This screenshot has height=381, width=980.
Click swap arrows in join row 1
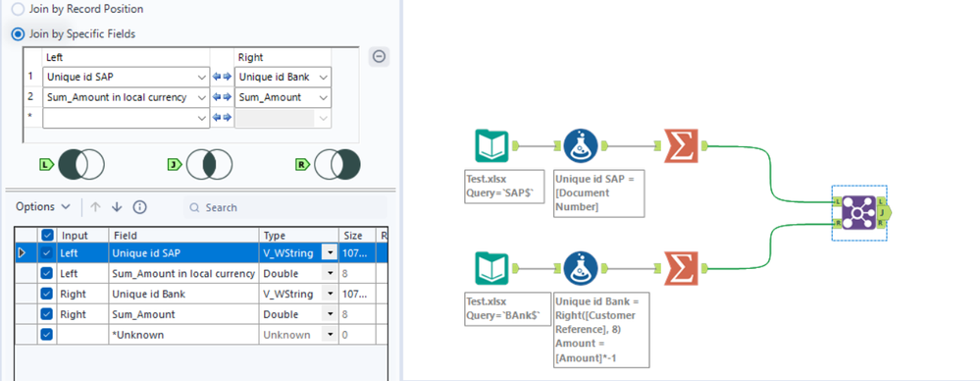click(222, 78)
